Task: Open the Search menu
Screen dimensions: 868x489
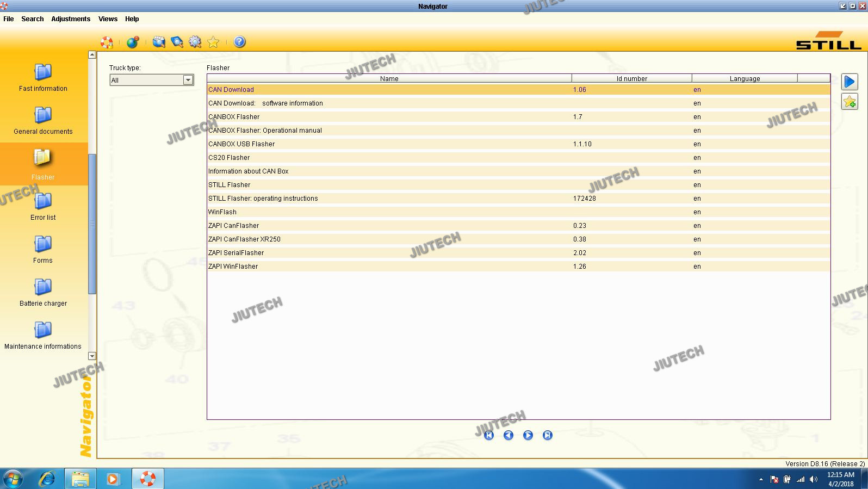Action: pyautogui.click(x=33, y=18)
